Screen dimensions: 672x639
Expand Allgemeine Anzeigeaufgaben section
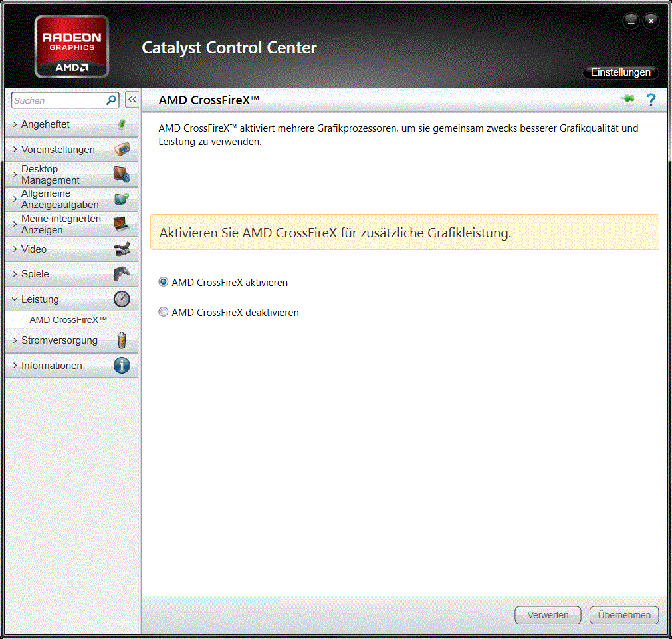pyautogui.click(x=59, y=199)
